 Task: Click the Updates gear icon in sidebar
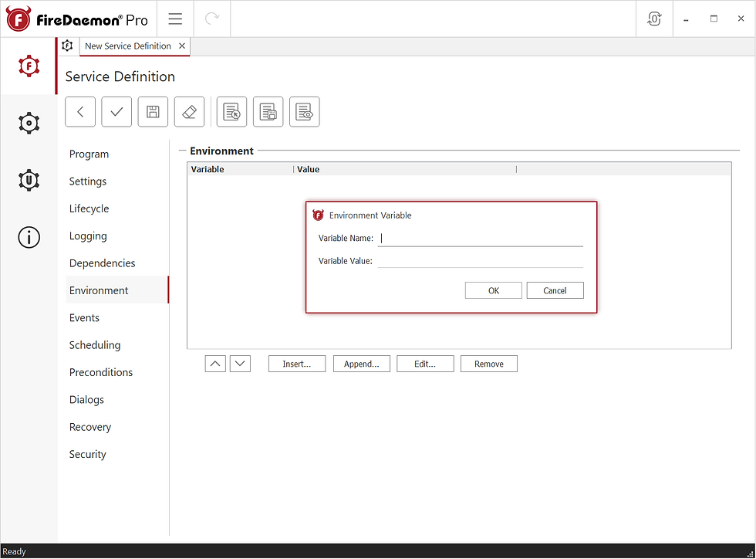29,180
